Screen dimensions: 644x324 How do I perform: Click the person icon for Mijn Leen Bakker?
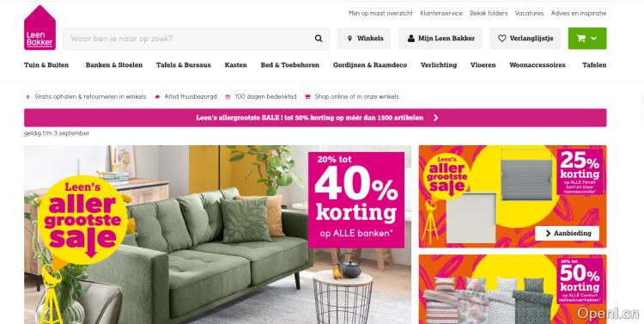click(410, 38)
